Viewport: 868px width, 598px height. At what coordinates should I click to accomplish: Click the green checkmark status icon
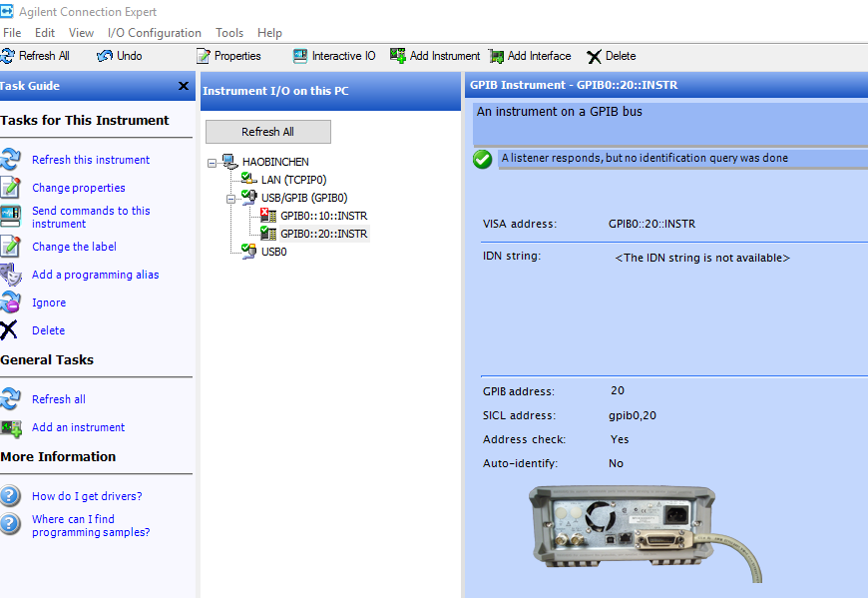click(x=483, y=159)
